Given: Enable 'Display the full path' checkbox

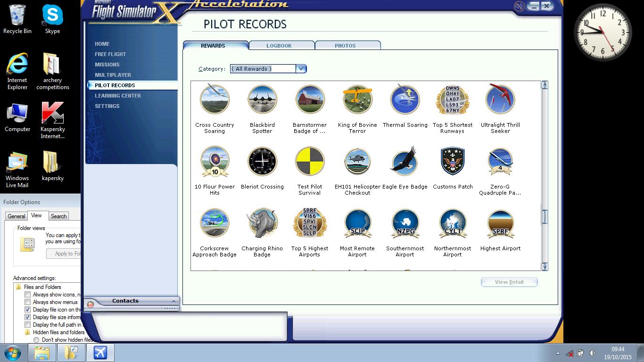Looking at the screenshot, I should pyautogui.click(x=28, y=325).
